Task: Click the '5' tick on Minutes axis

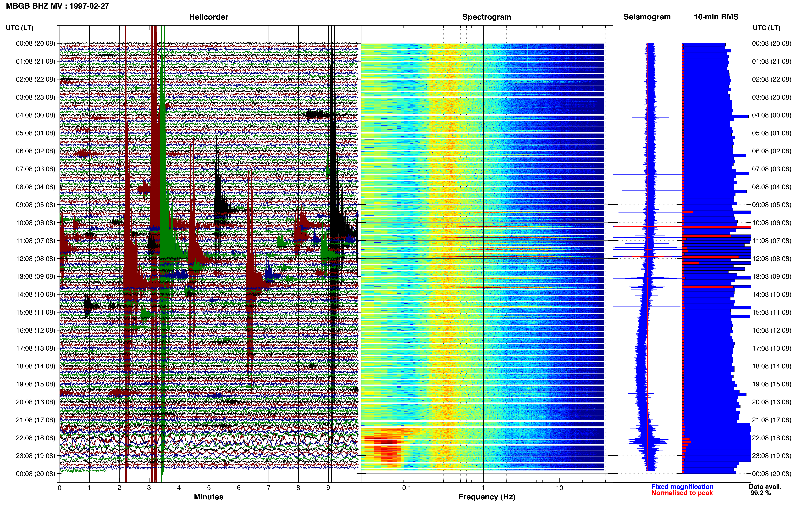Action: pos(209,488)
